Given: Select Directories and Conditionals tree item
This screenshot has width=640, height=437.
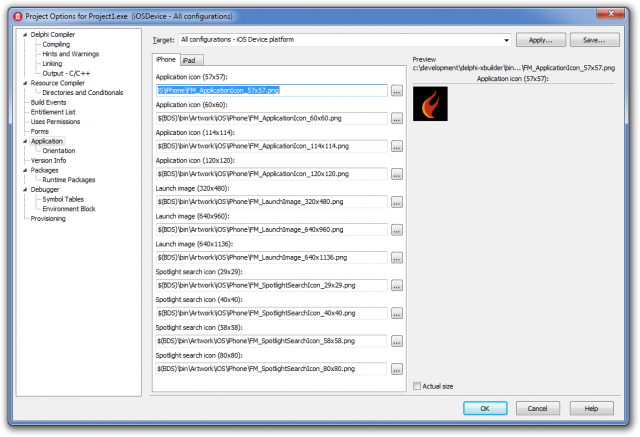Looking at the screenshot, I should (x=82, y=93).
